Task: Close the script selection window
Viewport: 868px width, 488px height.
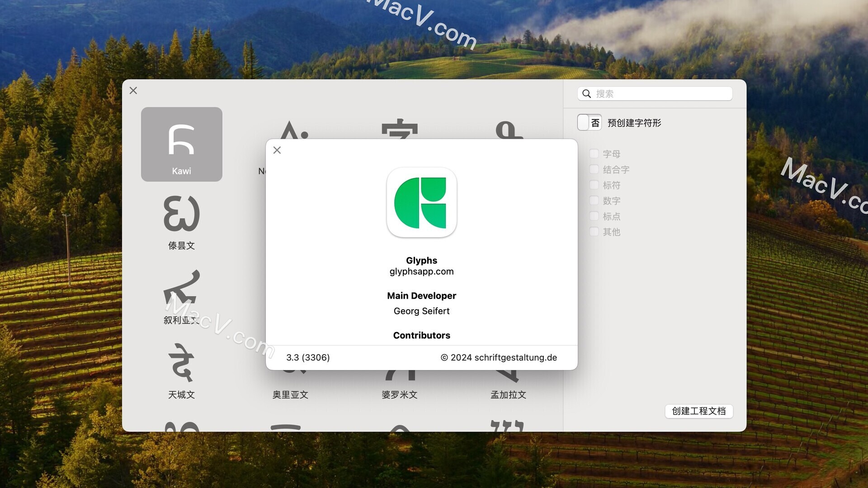Action: (133, 90)
